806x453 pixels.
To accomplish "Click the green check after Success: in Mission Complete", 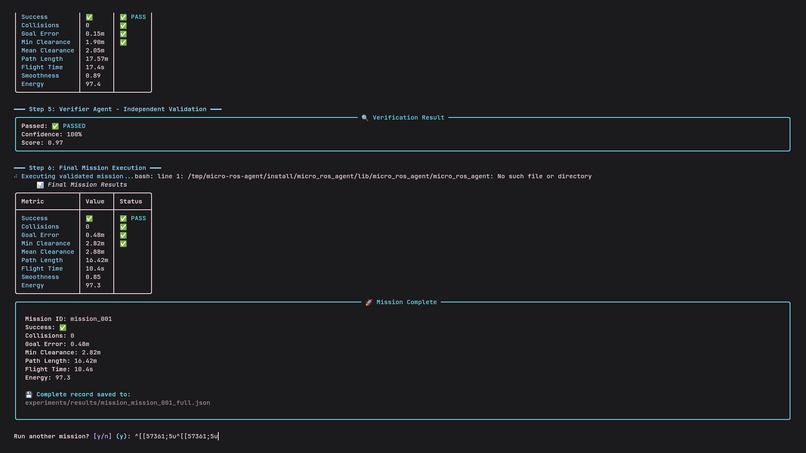I will click(63, 328).
